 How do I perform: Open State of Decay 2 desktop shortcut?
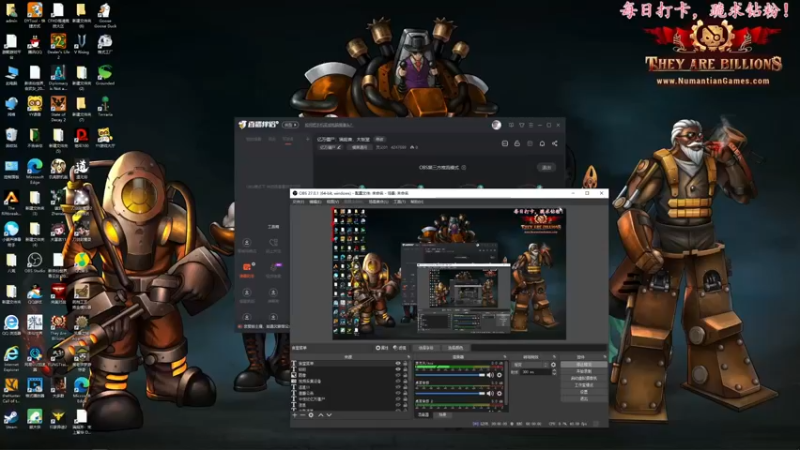pos(58,108)
